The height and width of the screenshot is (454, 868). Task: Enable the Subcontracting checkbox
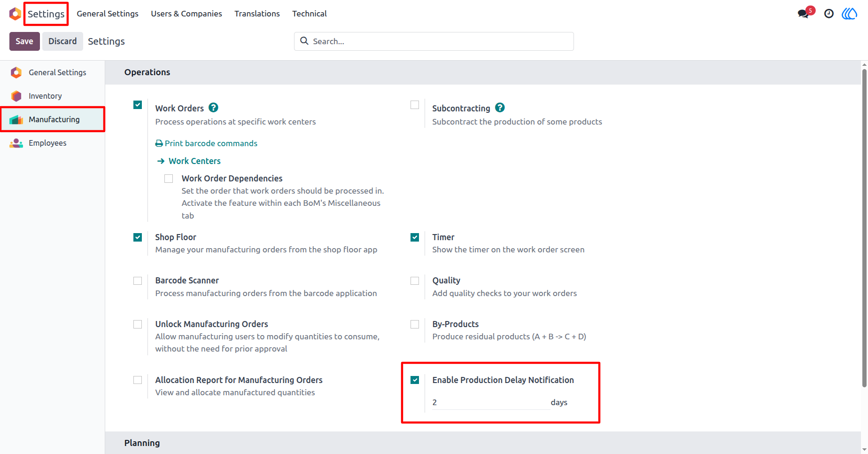tap(415, 105)
